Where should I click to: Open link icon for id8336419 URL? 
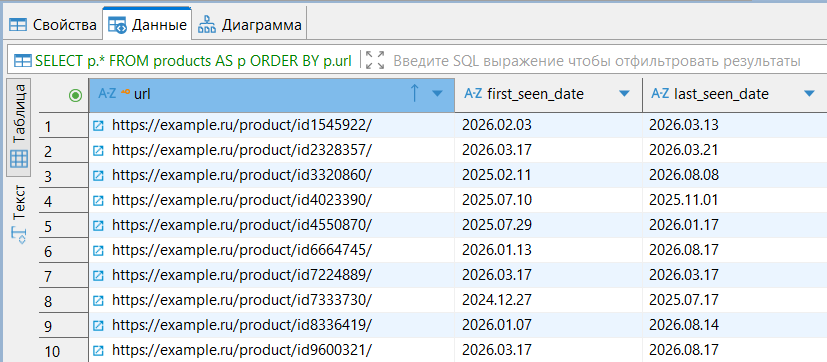tap(98, 325)
